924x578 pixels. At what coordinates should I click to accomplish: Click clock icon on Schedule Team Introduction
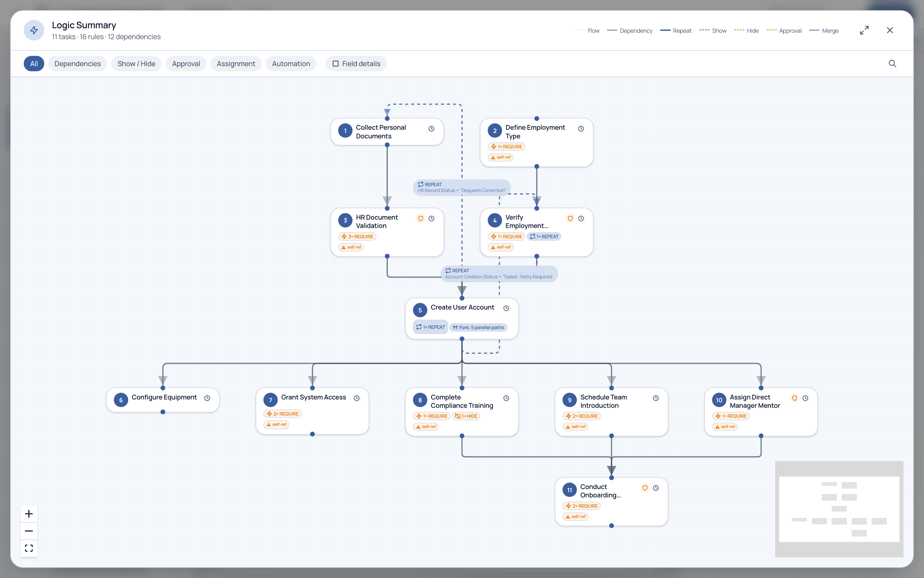pos(655,398)
